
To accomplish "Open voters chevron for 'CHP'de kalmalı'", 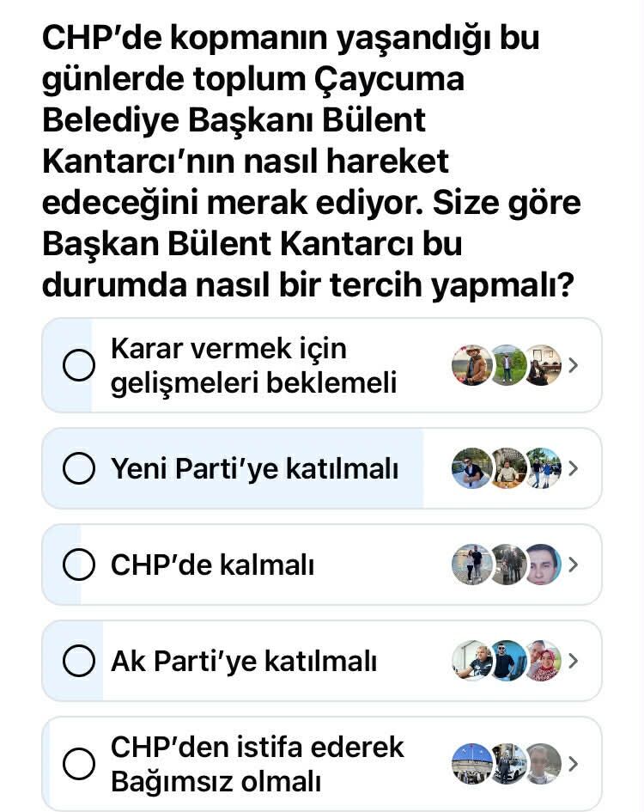I will 573,565.
